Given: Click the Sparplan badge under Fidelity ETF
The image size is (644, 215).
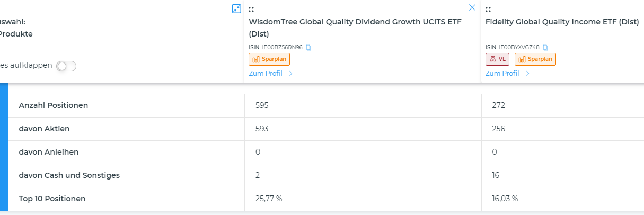Looking at the screenshot, I should coord(535,59).
